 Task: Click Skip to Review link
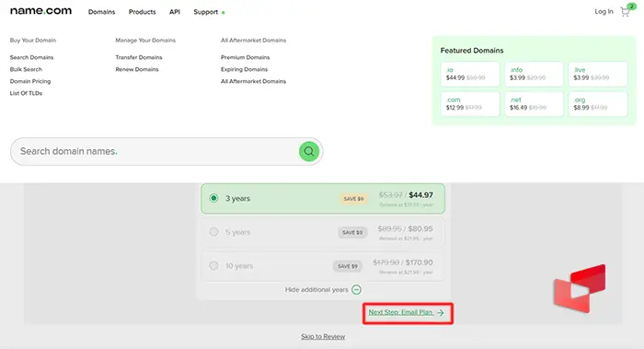(323, 337)
